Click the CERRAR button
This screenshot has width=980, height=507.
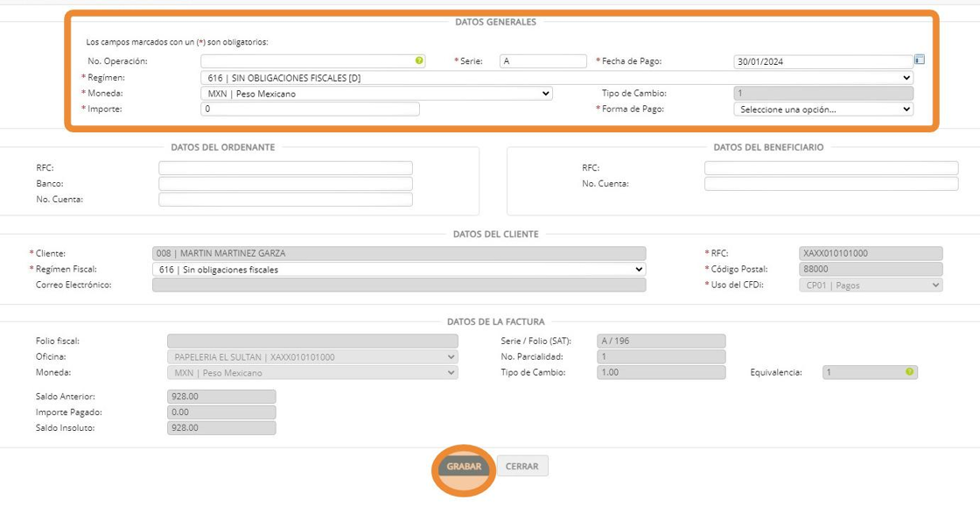pyautogui.click(x=522, y=467)
